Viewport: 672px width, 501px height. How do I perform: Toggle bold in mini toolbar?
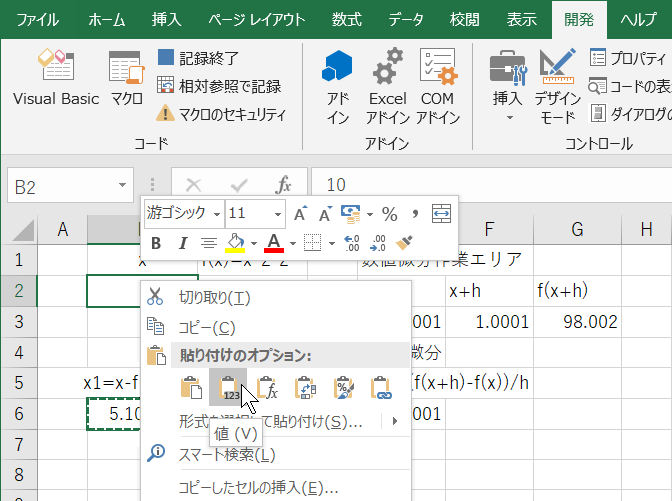coord(156,243)
